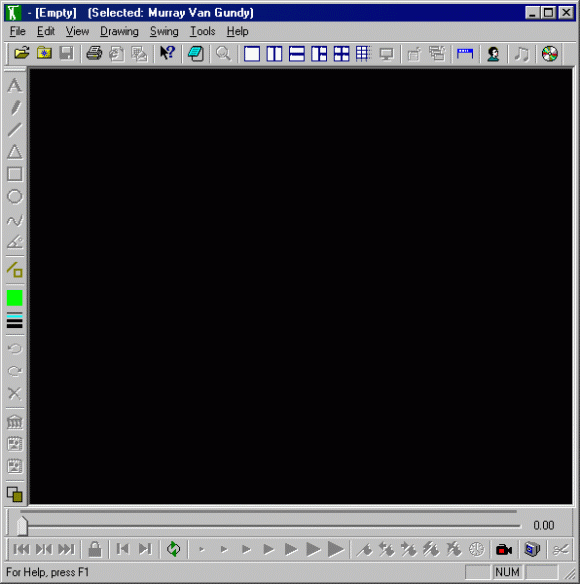Open the View menu
The width and height of the screenshot is (580, 584).
pyautogui.click(x=77, y=32)
